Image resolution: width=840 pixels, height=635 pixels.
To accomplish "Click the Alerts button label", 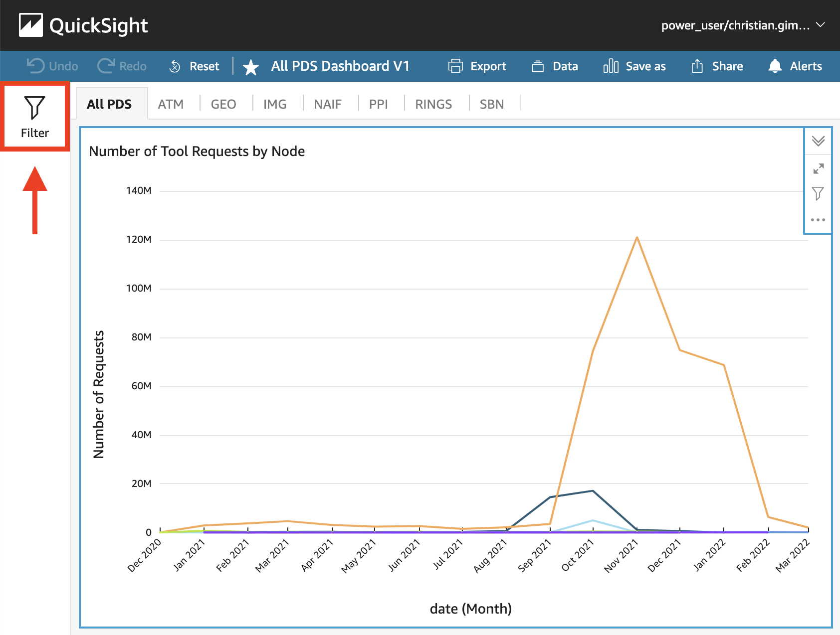I will click(806, 66).
